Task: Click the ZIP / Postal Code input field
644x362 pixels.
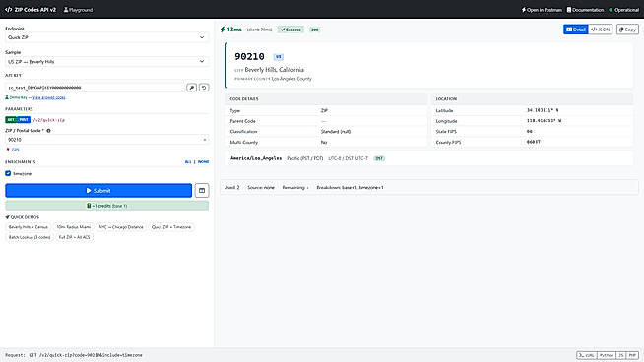Action: pyautogui.click(x=106, y=140)
